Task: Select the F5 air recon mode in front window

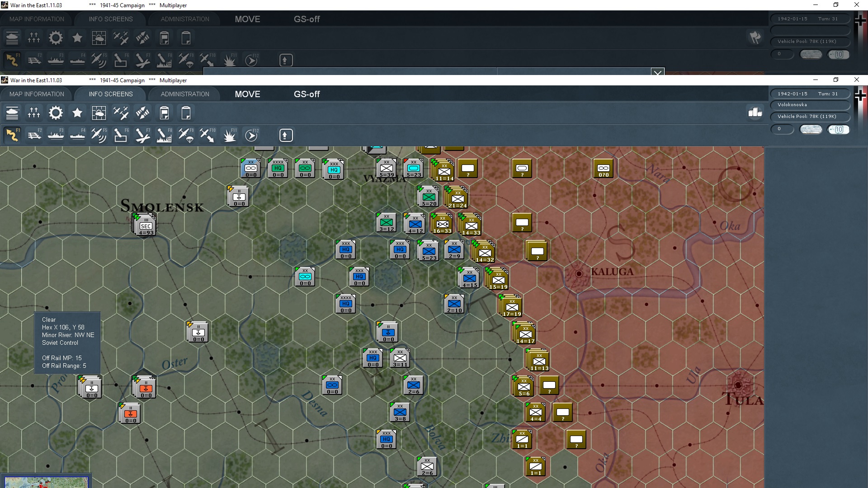Action: [x=99, y=135]
